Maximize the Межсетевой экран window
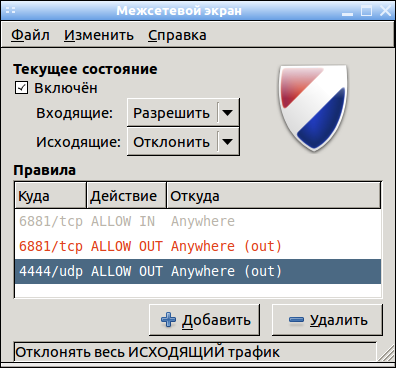This screenshot has height=368, width=396. pyautogui.click(x=366, y=11)
